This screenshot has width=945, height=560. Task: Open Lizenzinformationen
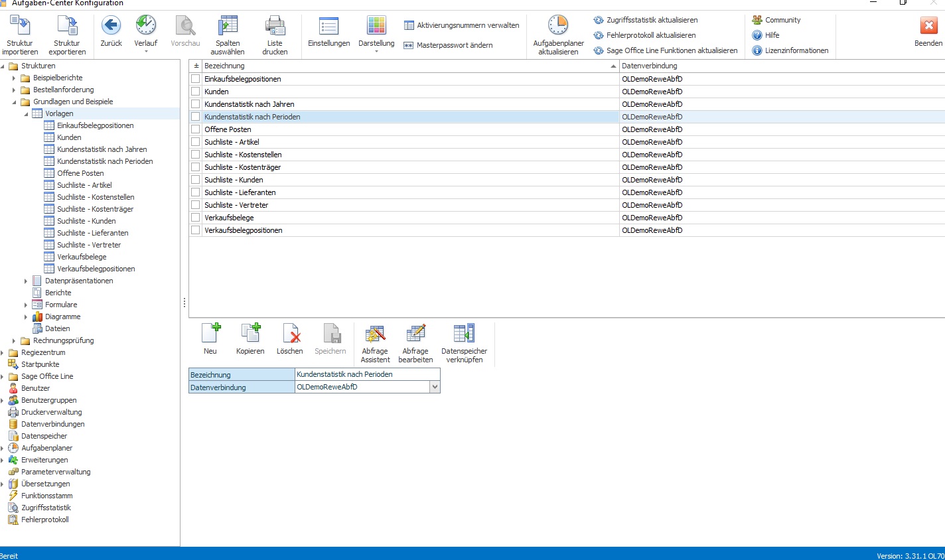(x=790, y=50)
